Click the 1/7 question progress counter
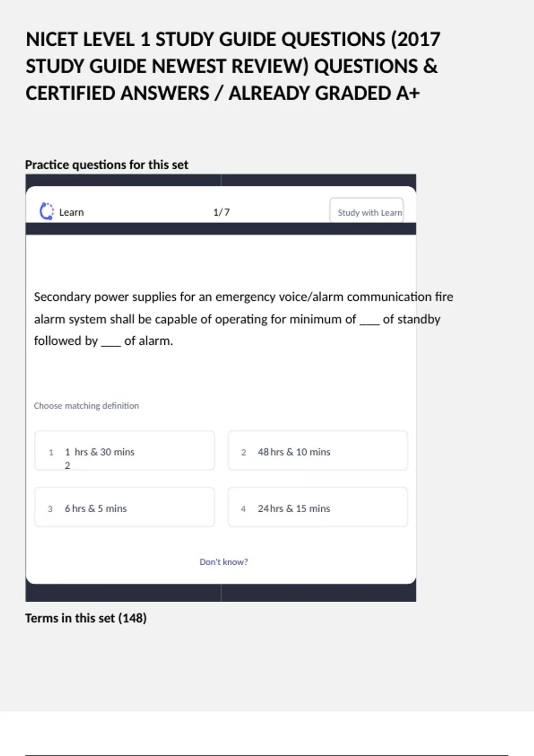 pos(221,213)
